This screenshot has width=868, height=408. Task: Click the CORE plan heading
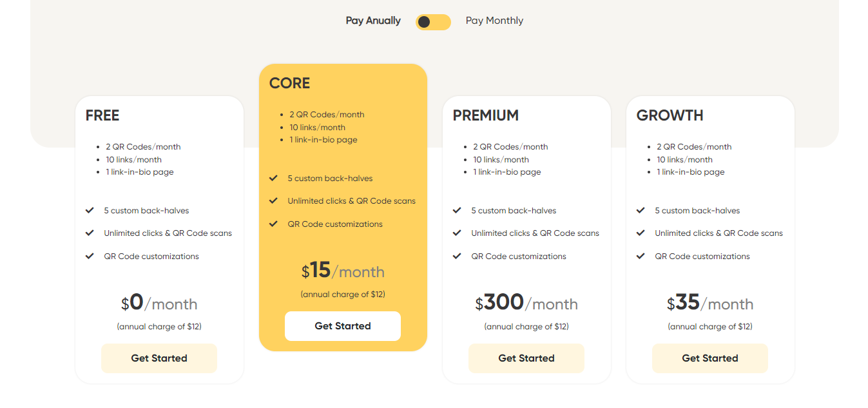[289, 83]
